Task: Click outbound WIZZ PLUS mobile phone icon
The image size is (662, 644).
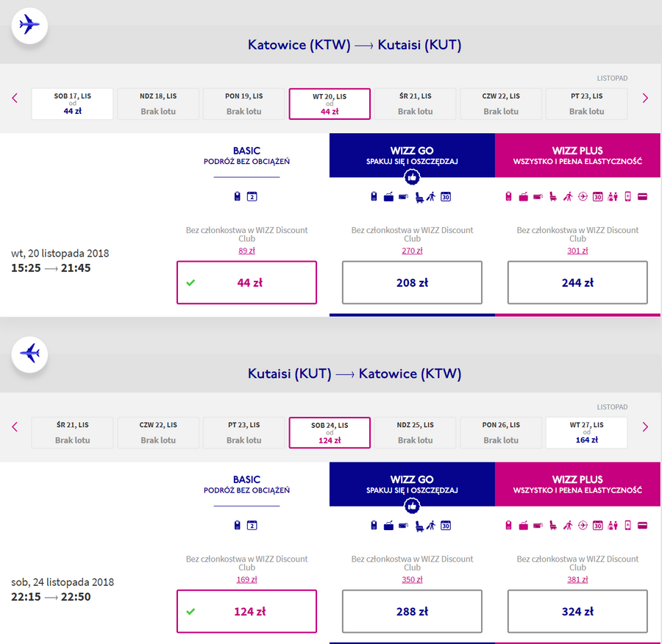Action: tap(628, 196)
